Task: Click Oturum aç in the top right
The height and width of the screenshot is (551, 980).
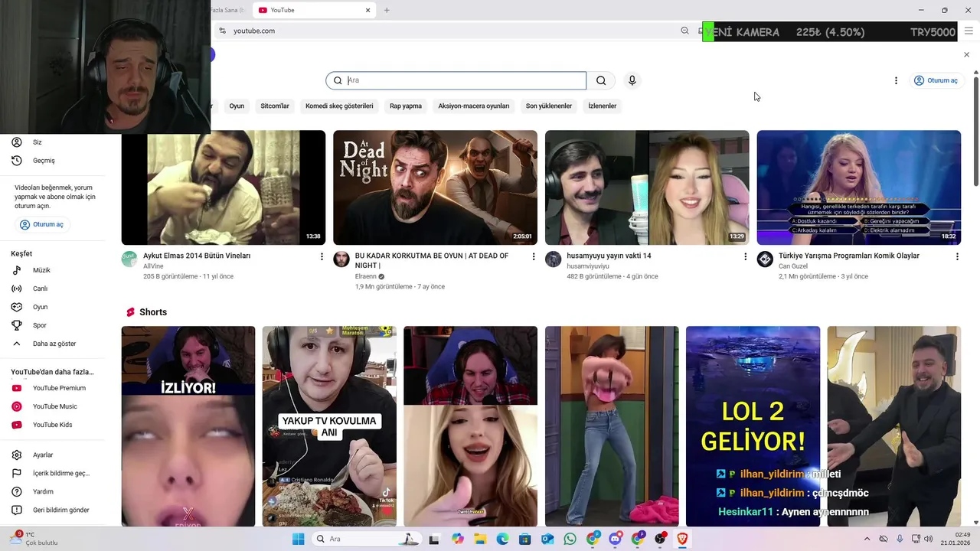Action: (x=936, y=80)
